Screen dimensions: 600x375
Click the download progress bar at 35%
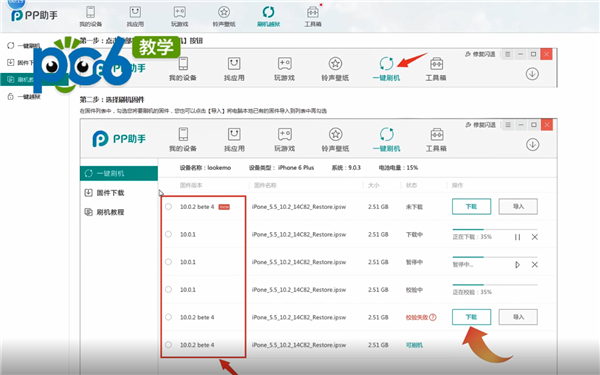(495, 230)
